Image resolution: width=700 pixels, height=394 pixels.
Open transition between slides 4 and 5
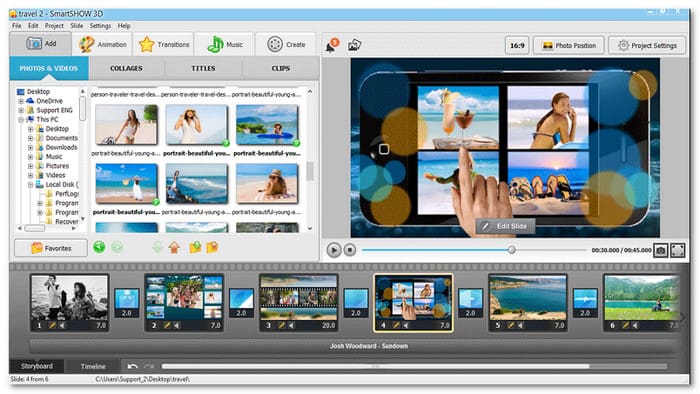[x=471, y=303]
